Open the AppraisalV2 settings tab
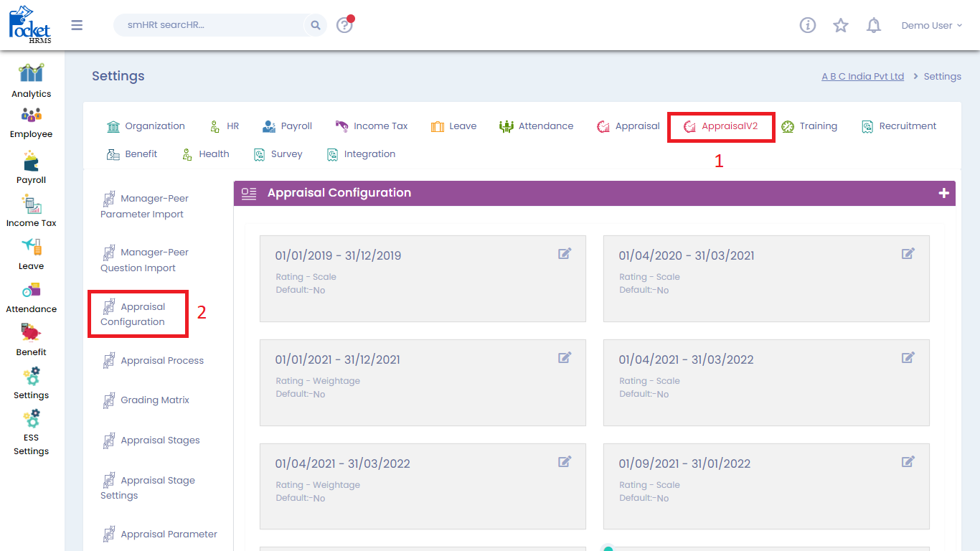This screenshot has height=551, width=980. click(721, 126)
